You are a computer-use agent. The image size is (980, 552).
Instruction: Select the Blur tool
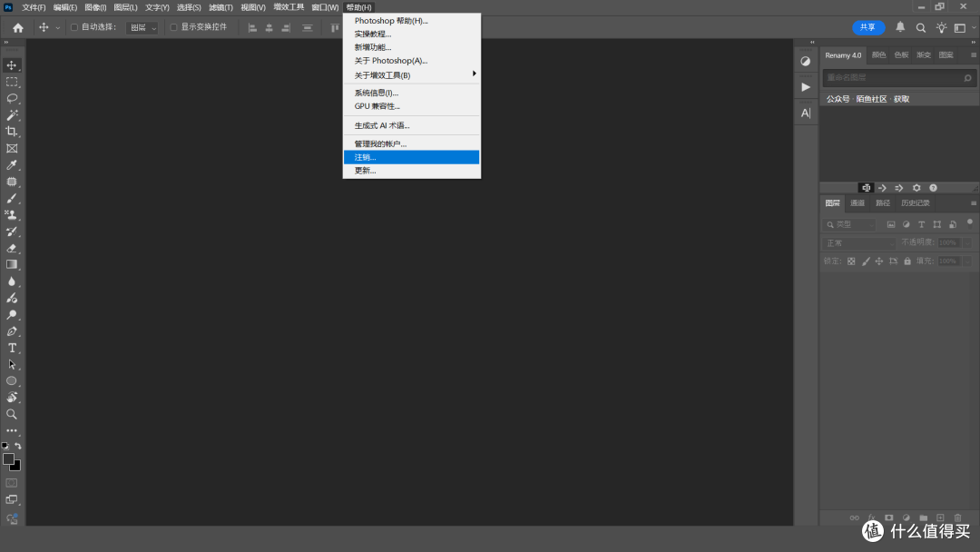(x=12, y=281)
